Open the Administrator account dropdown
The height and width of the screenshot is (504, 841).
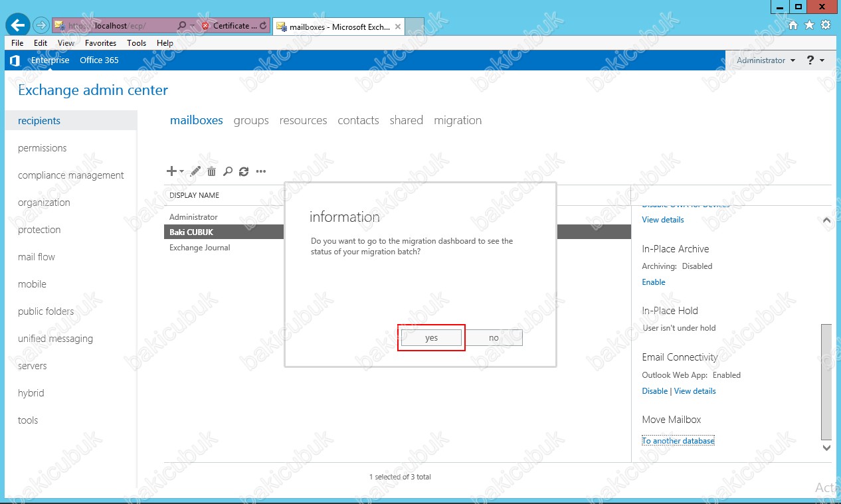tap(766, 60)
